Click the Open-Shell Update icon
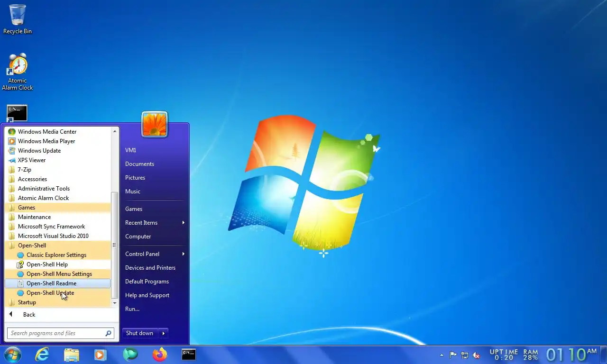Screen dimensions: 607x364 (20, 293)
